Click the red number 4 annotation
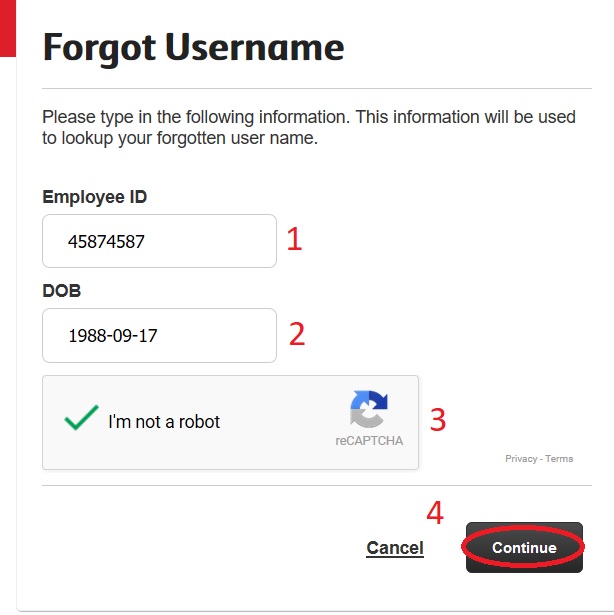Image resolution: width=614 pixels, height=615 pixels. 434,513
